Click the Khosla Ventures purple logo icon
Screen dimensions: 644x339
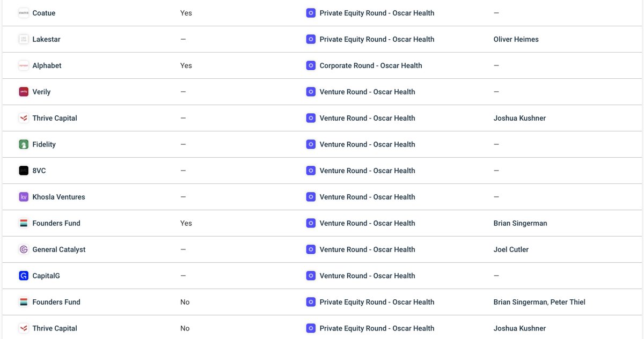24,197
